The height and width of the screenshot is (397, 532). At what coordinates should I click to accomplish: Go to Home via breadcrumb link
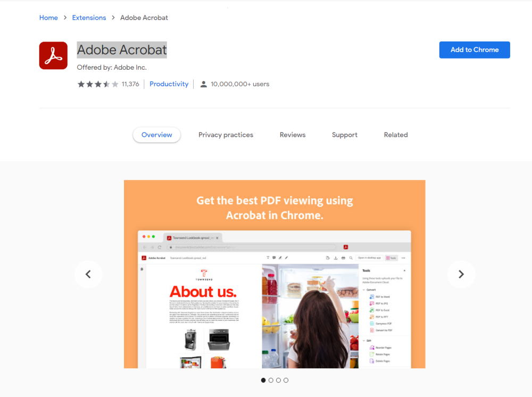coord(48,18)
